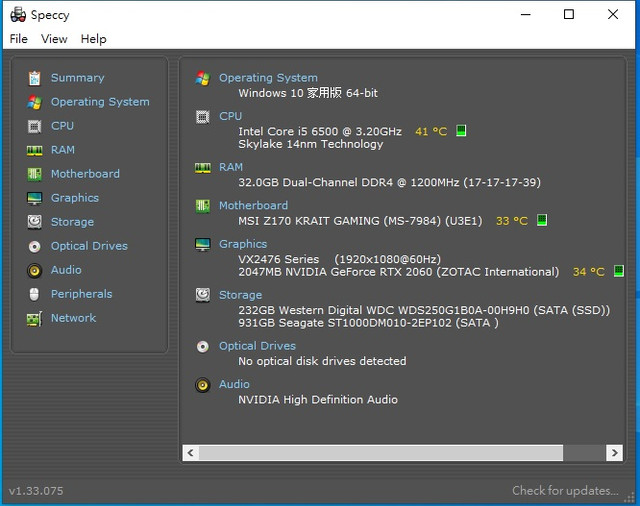Click the motherboard temperature 33 °C
The height and width of the screenshot is (506, 640).
(x=512, y=221)
